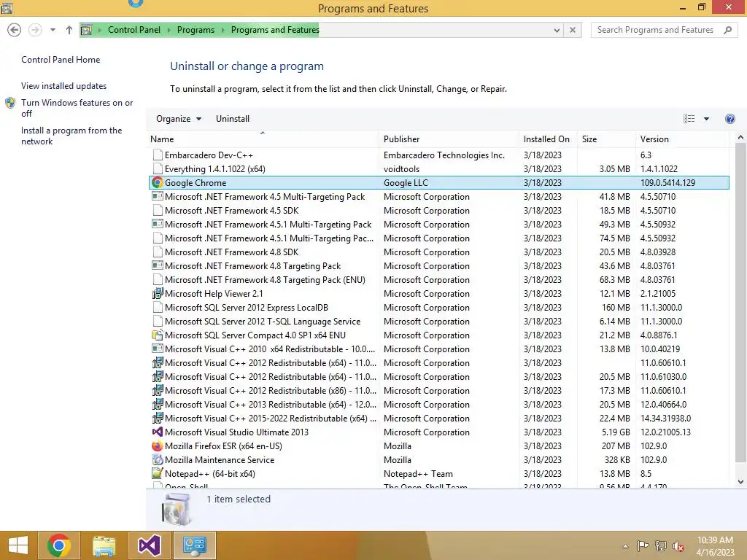Select Microsoft .NET Framework 4.5 Multi-Targeting Pack icon
The height and width of the screenshot is (560, 747).
coord(158,197)
